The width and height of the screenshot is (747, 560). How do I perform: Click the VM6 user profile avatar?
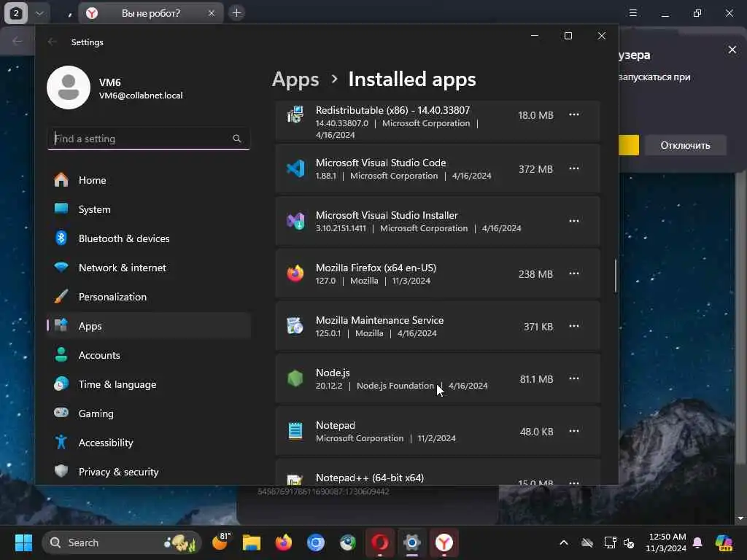(x=69, y=87)
